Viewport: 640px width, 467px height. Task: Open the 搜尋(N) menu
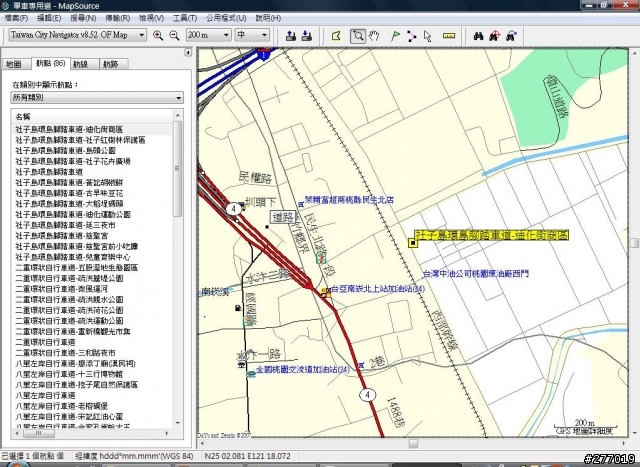coord(83,18)
